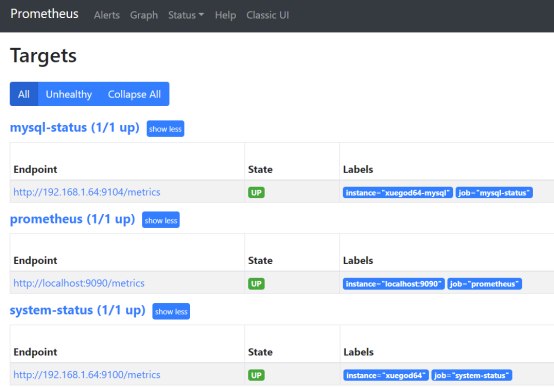Open the Prometheus home brand link

pyautogui.click(x=44, y=14)
